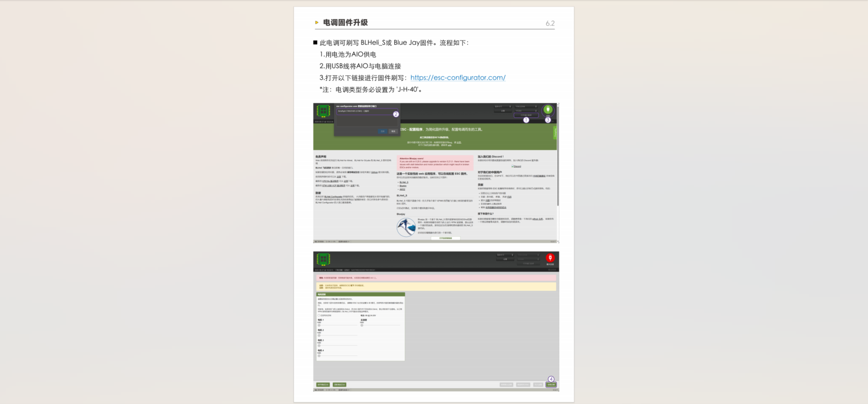
Task: Click the green USB connect icon
Action: [547, 109]
